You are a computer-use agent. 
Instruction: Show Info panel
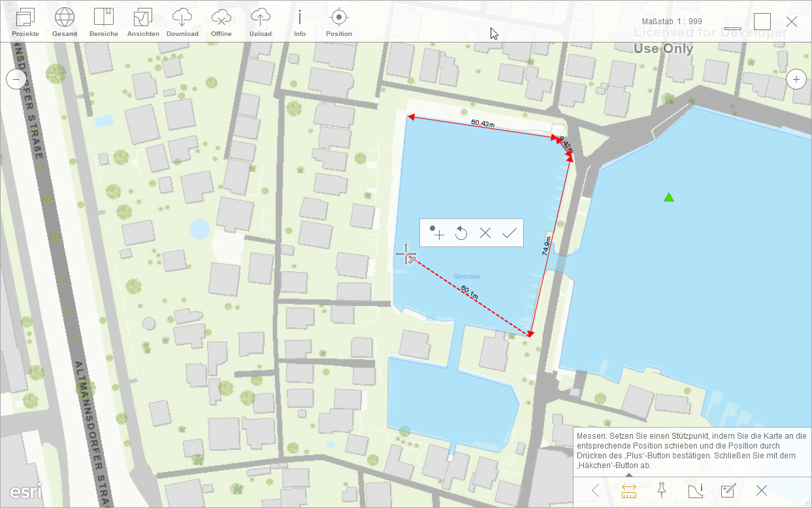[300, 22]
